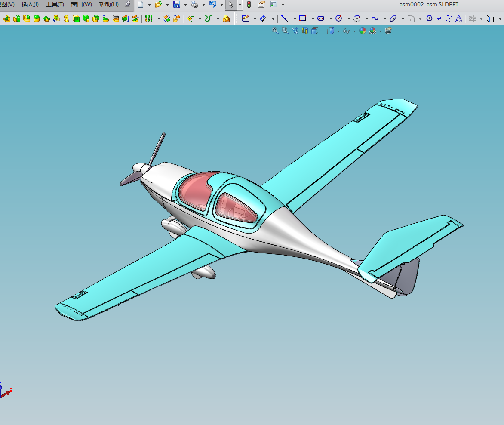Click the Linear Pattern icon
This screenshot has width=504, height=425.
[148, 18]
